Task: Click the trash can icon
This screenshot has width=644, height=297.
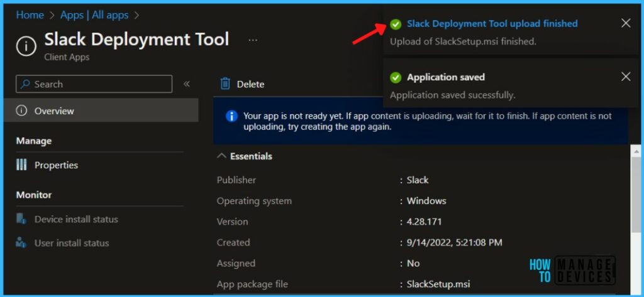Action: pos(225,84)
